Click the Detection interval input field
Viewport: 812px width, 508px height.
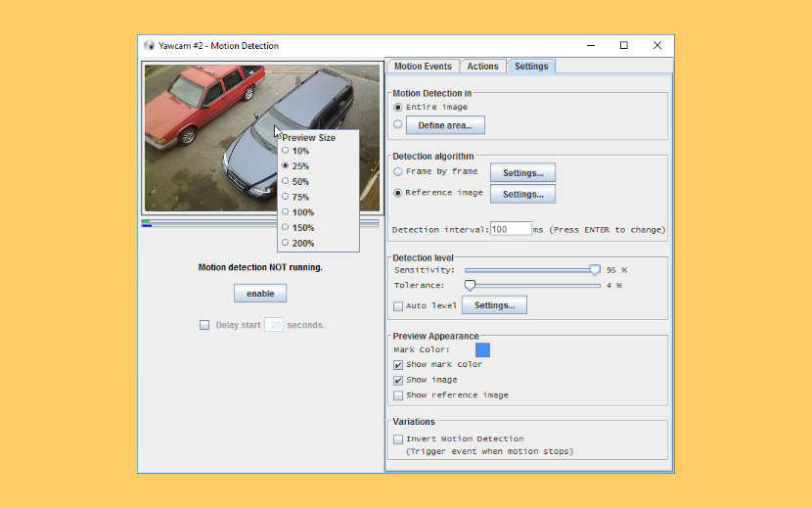tap(510, 229)
